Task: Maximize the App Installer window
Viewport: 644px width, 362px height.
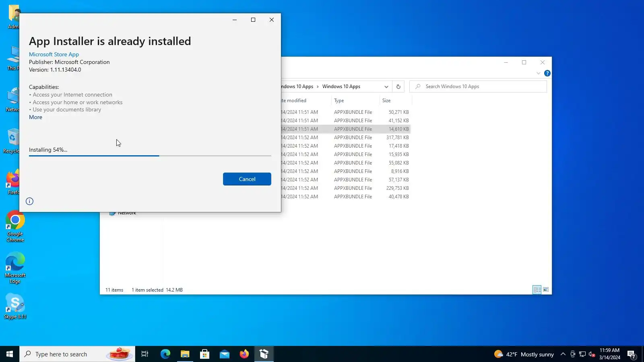Action: (x=253, y=20)
